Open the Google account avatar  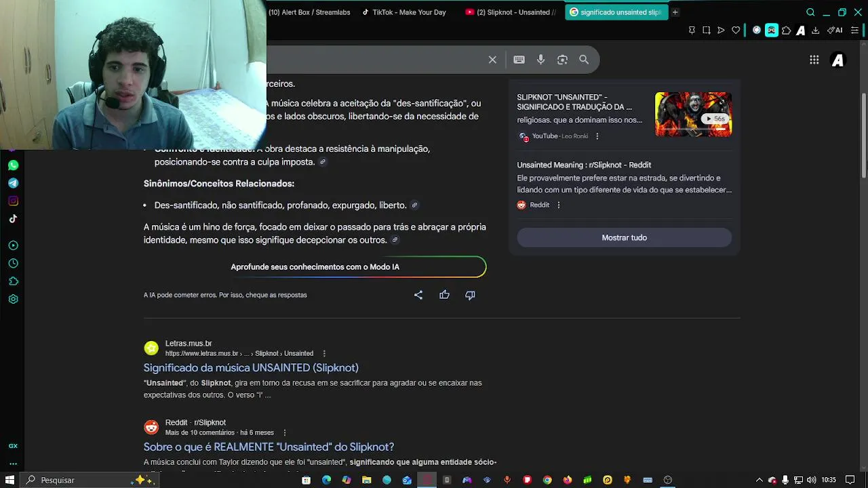[838, 60]
